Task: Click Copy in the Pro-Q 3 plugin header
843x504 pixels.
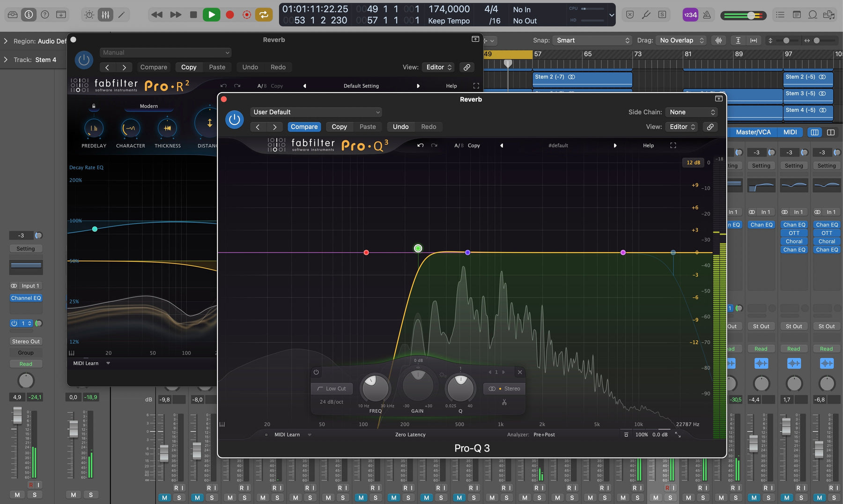Action: [x=339, y=127]
